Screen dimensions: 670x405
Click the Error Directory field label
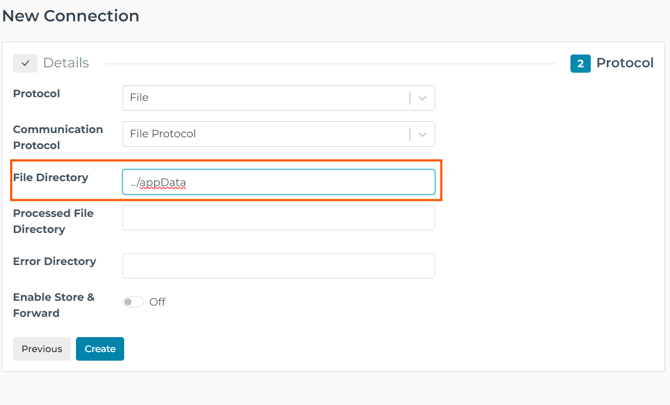(x=54, y=261)
